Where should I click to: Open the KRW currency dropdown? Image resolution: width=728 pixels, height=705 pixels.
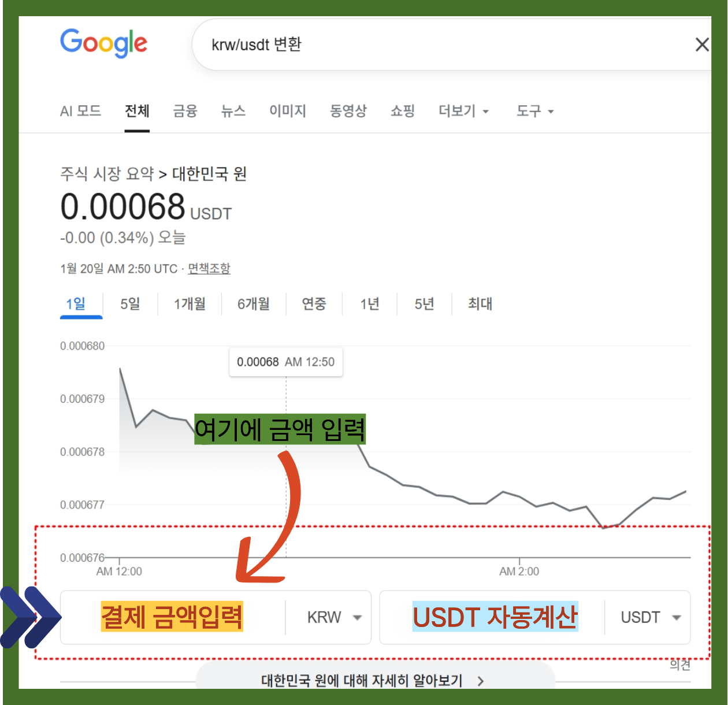[334, 618]
